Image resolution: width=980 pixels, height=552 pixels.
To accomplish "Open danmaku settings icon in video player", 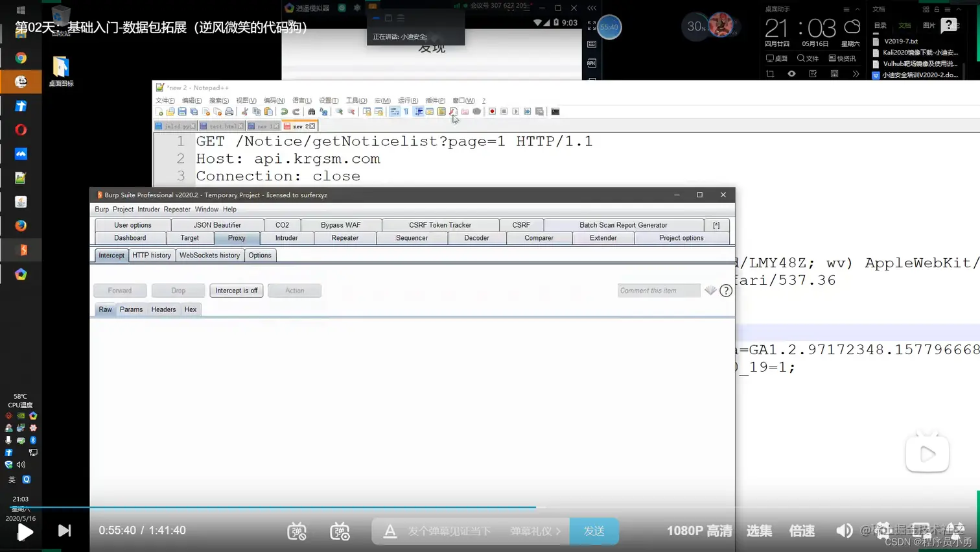I will tap(340, 531).
